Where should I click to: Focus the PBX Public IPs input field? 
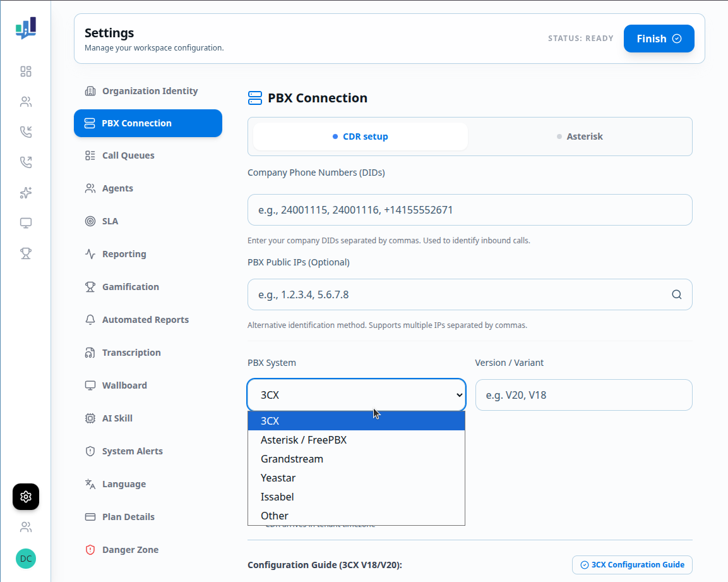470,294
